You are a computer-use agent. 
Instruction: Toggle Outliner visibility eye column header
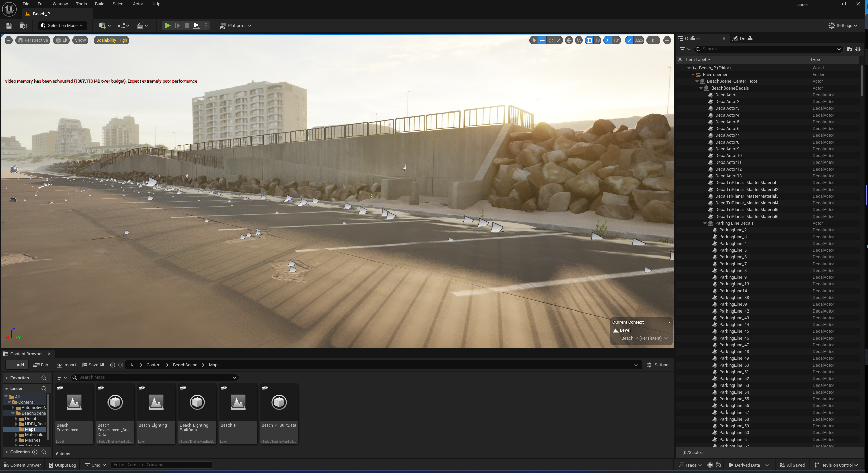680,60
